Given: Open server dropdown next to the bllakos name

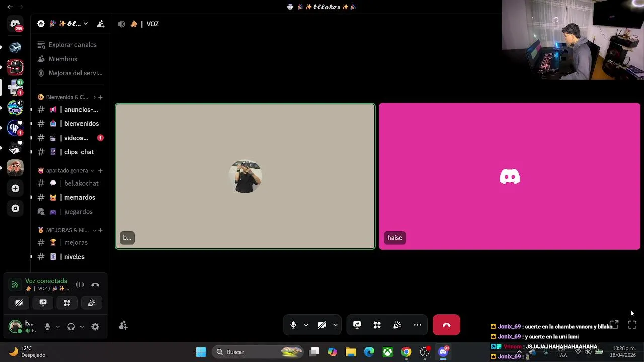Looking at the screenshot, I should tap(86, 24).
